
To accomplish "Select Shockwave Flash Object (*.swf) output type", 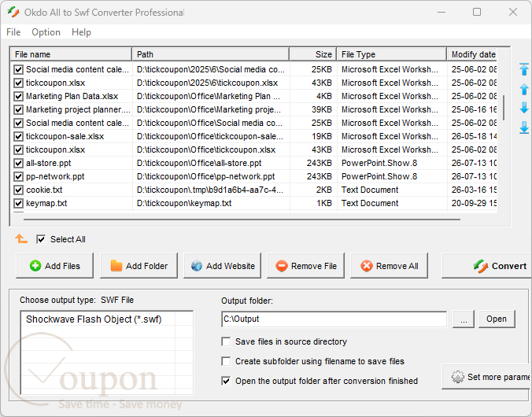I will tap(94, 319).
